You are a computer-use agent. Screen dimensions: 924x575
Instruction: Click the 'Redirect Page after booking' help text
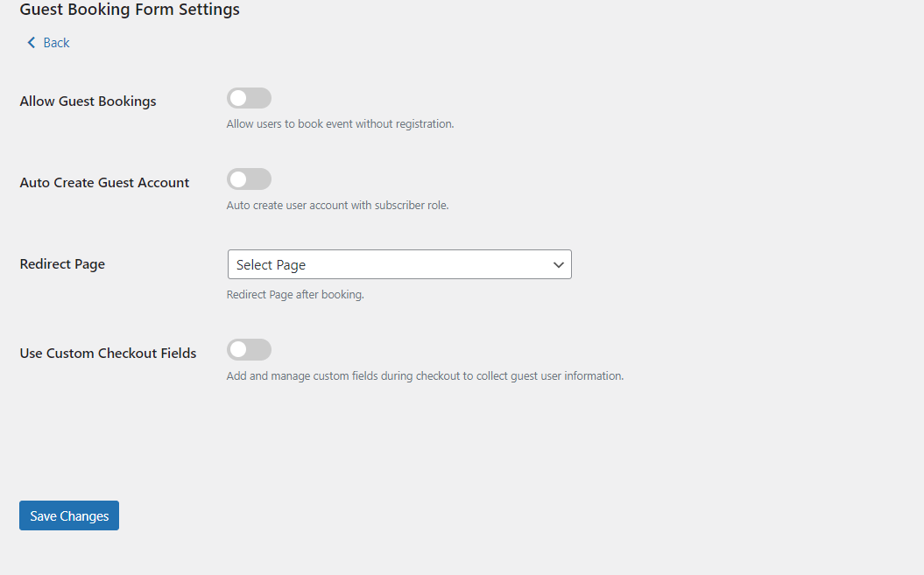point(295,295)
